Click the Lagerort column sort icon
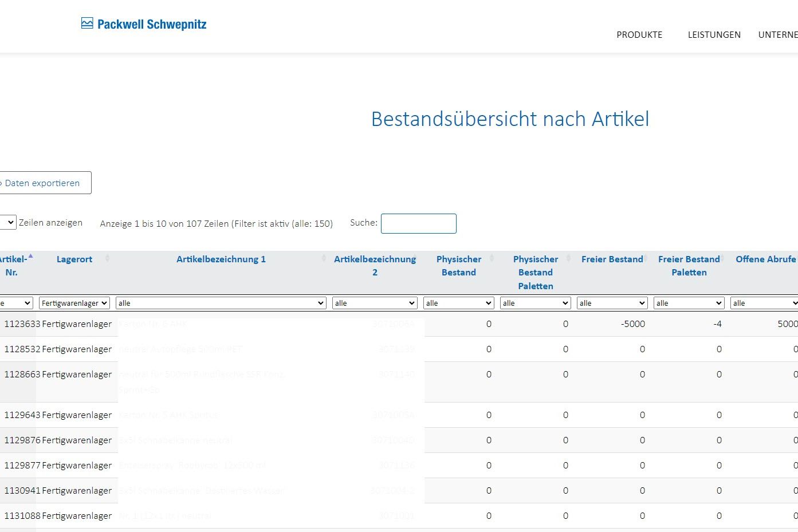Image resolution: width=798 pixels, height=532 pixels. click(107, 259)
